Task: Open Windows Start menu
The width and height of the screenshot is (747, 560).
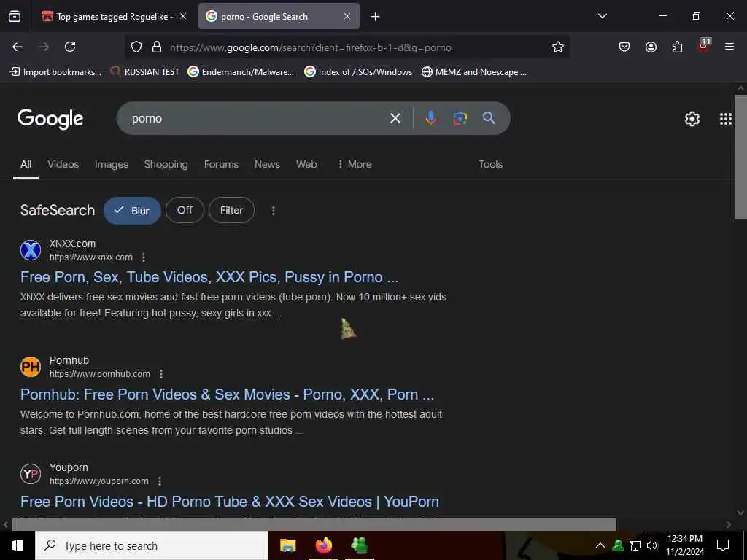Action: [18, 545]
